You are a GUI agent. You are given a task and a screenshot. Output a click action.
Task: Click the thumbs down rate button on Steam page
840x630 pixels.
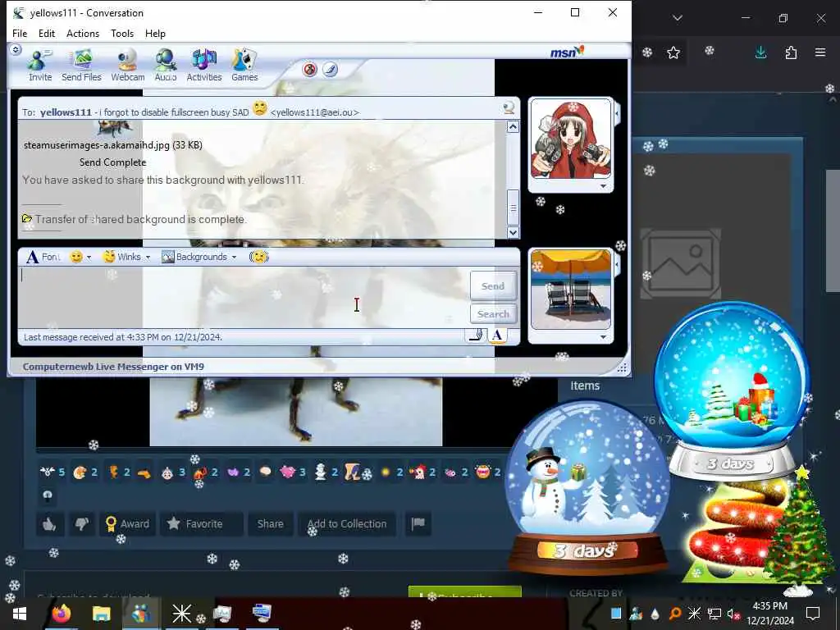pyautogui.click(x=82, y=524)
